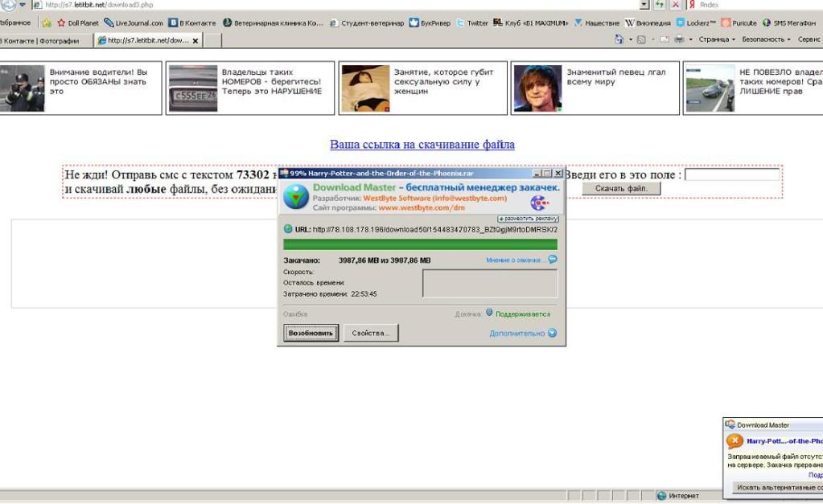Click the Дополнительно link in download dialog

[517, 333]
